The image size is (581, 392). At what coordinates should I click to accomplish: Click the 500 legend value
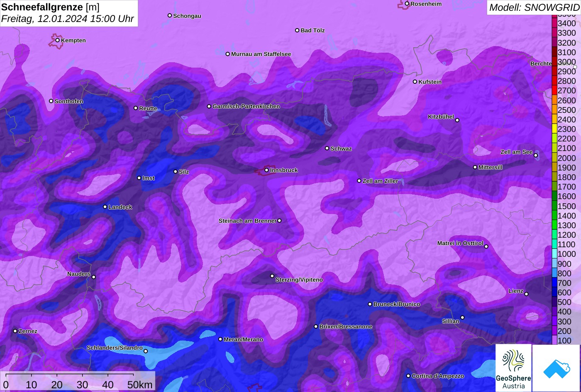pos(564,302)
